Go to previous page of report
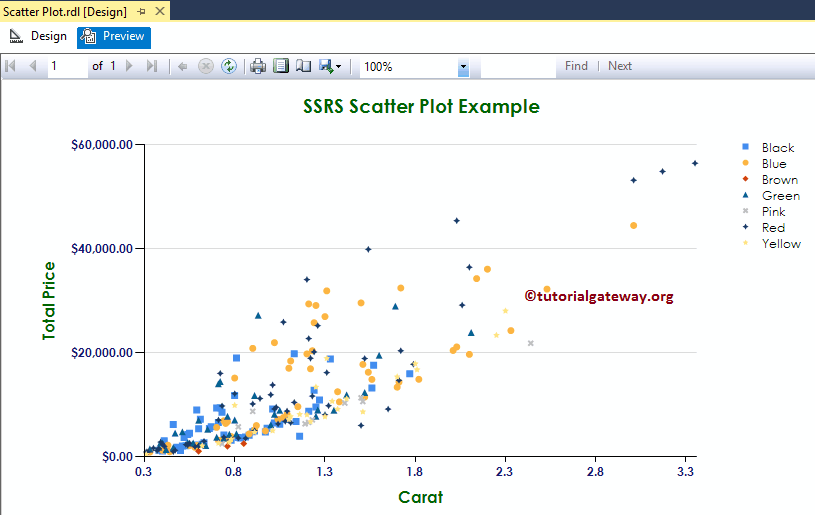815x515 pixels. pos(33,66)
